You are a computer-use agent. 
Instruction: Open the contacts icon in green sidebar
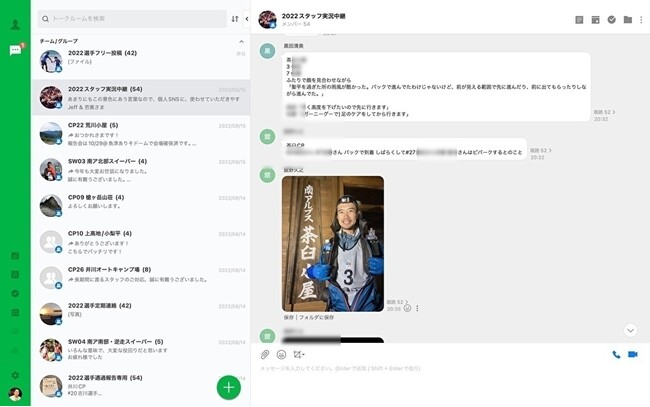[x=15, y=24]
